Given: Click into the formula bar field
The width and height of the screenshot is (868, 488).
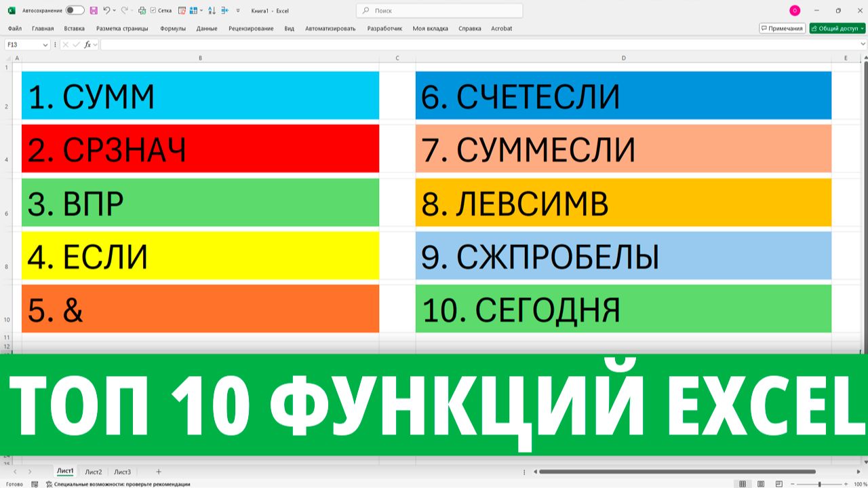Looking at the screenshot, I should pos(478,45).
